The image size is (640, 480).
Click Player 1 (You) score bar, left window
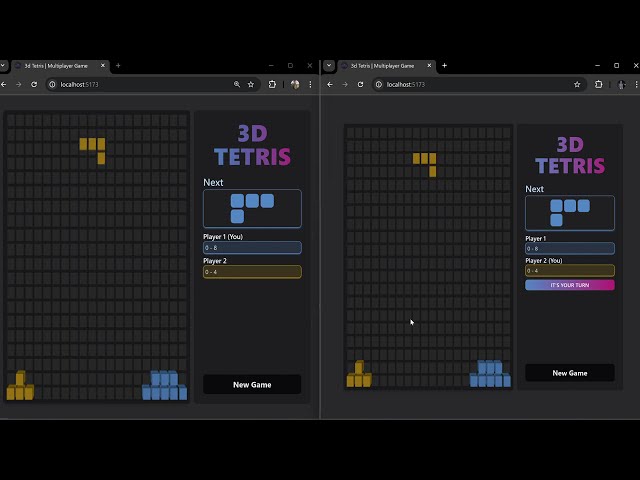(x=252, y=248)
